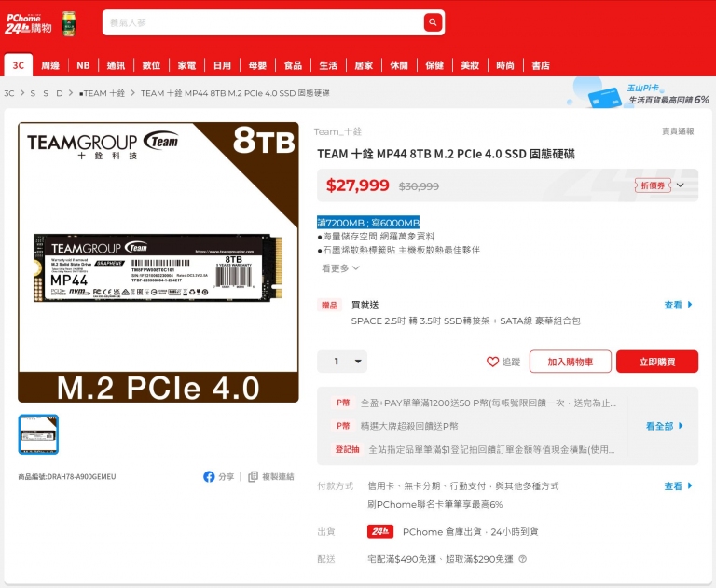Go to 3C in the breadcrumb
This screenshot has height=588, width=716.
pyautogui.click(x=9, y=93)
